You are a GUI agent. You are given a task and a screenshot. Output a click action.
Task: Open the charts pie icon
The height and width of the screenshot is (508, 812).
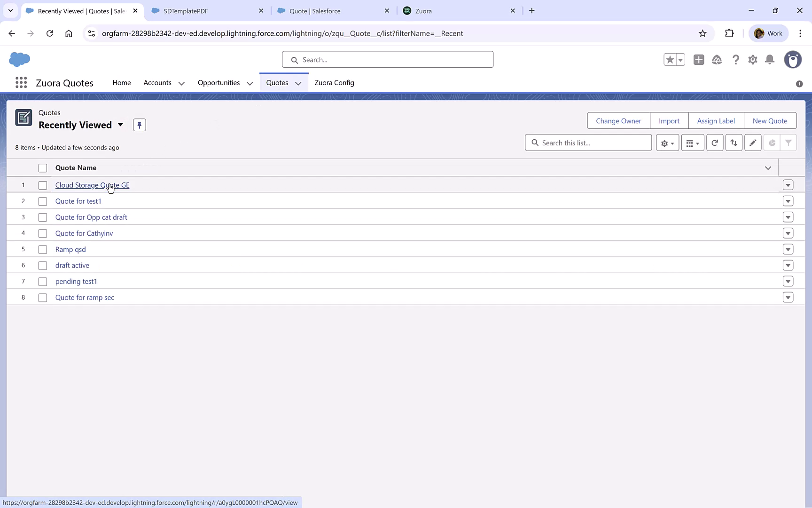click(x=771, y=143)
